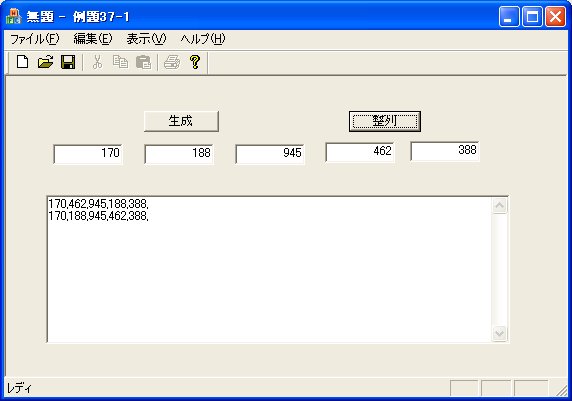Screen dimensions: 572x401
Task: Click the text area scrollbar down arrow
Action: coord(499,333)
